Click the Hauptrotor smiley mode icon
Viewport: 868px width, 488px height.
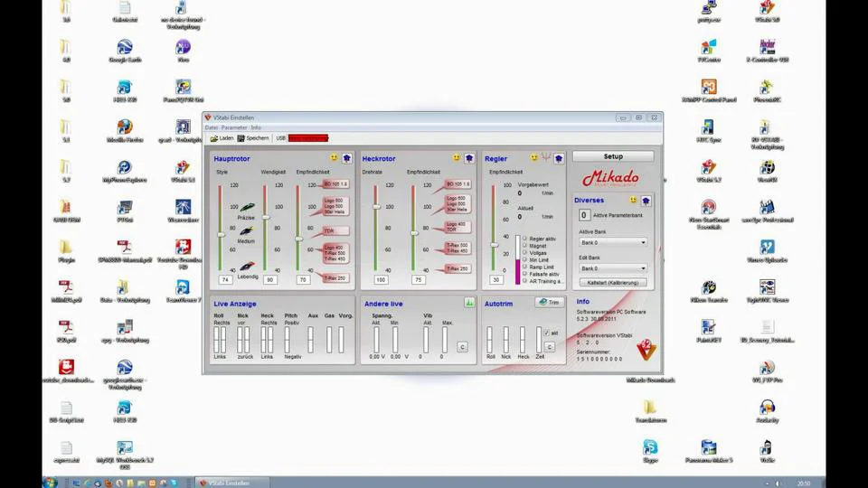pos(334,158)
